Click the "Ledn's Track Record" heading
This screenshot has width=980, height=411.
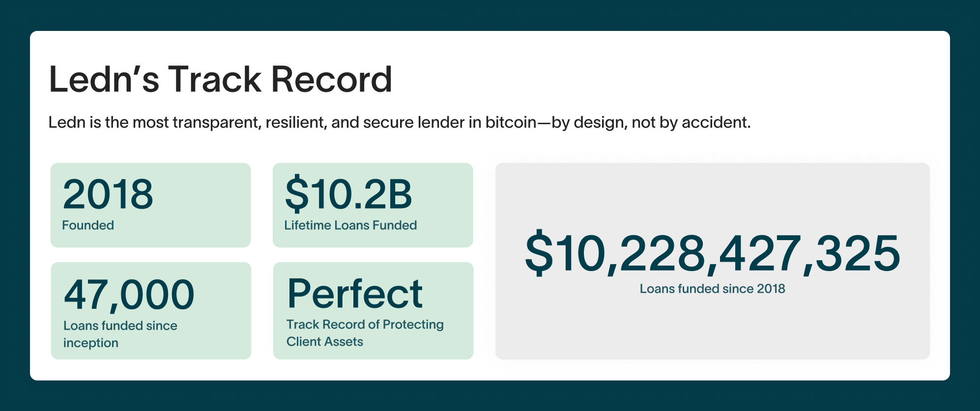point(221,79)
